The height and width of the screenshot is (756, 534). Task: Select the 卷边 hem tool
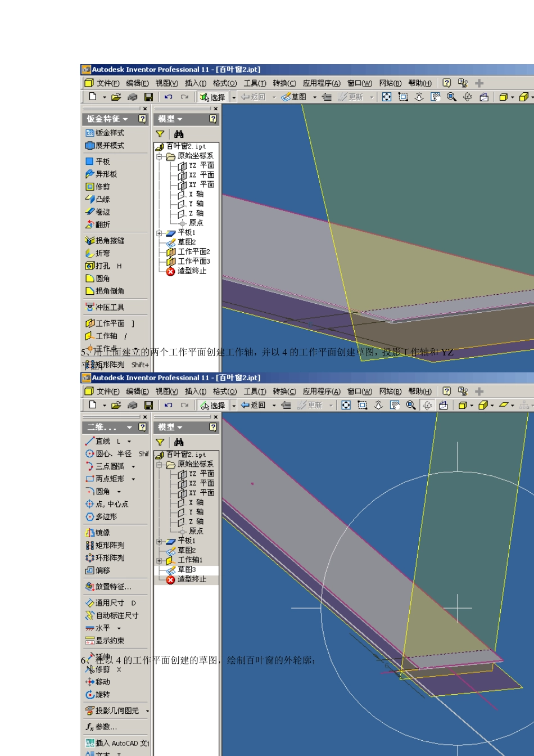point(98,211)
